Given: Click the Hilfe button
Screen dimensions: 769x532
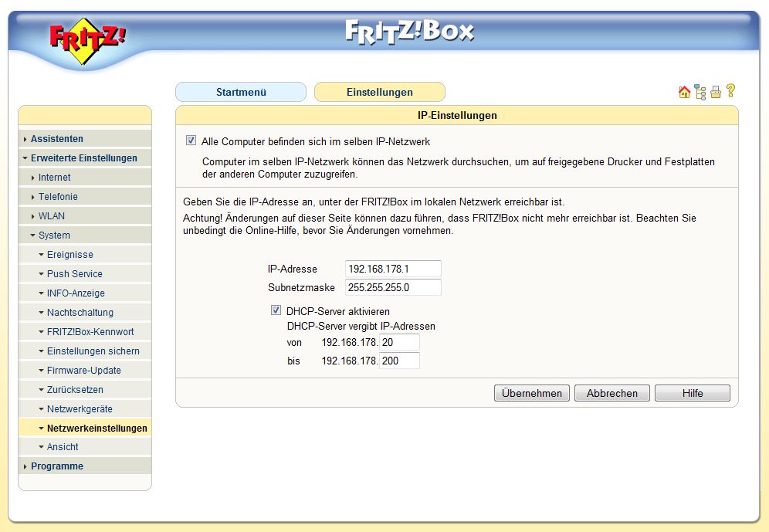Looking at the screenshot, I should (x=693, y=393).
